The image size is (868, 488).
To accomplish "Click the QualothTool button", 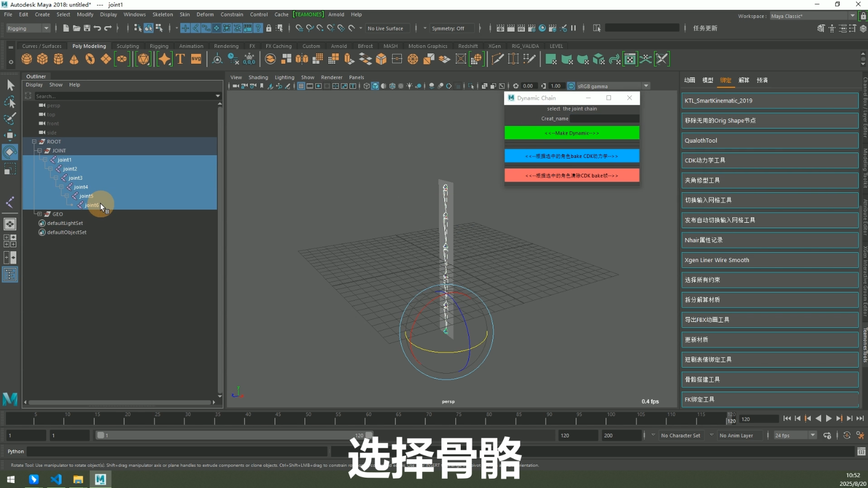I will 769,141.
